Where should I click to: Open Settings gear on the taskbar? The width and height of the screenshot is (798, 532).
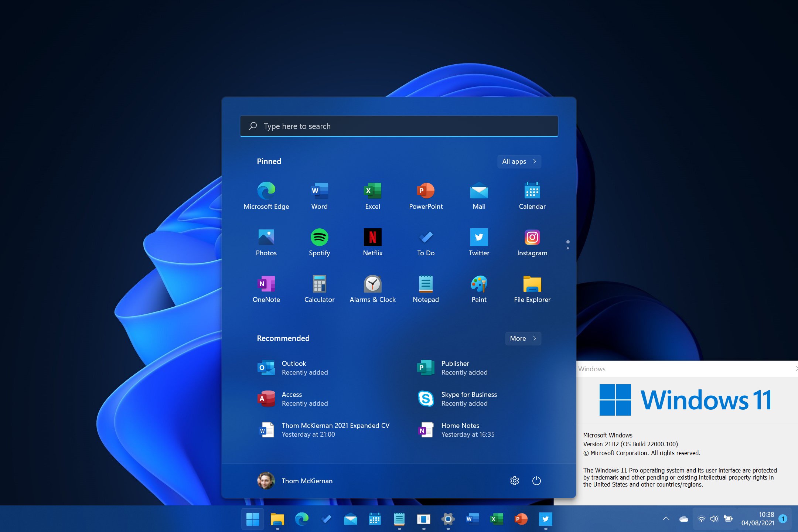[x=448, y=519]
